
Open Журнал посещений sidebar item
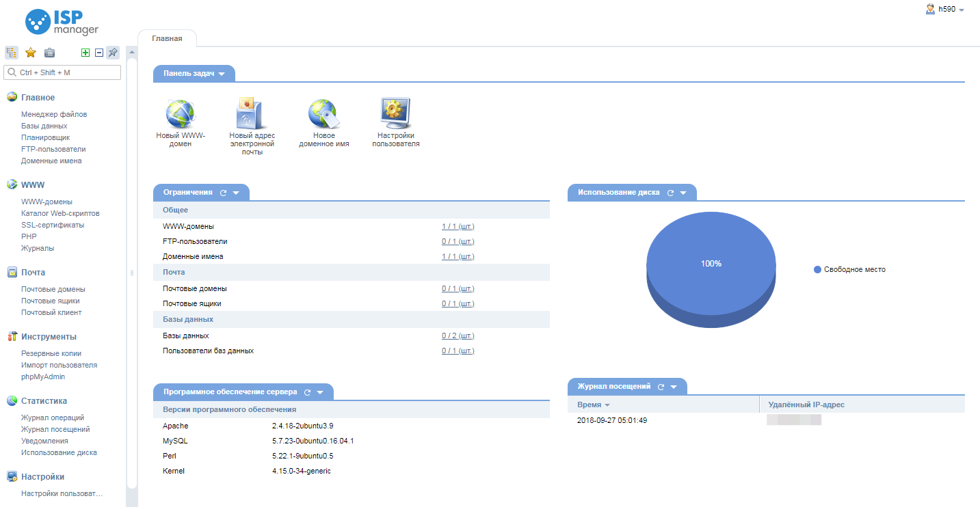[55, 429]
